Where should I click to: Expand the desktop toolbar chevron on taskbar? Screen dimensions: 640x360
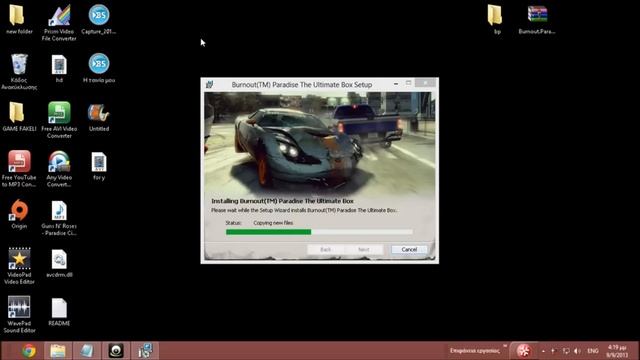(505, 347)
